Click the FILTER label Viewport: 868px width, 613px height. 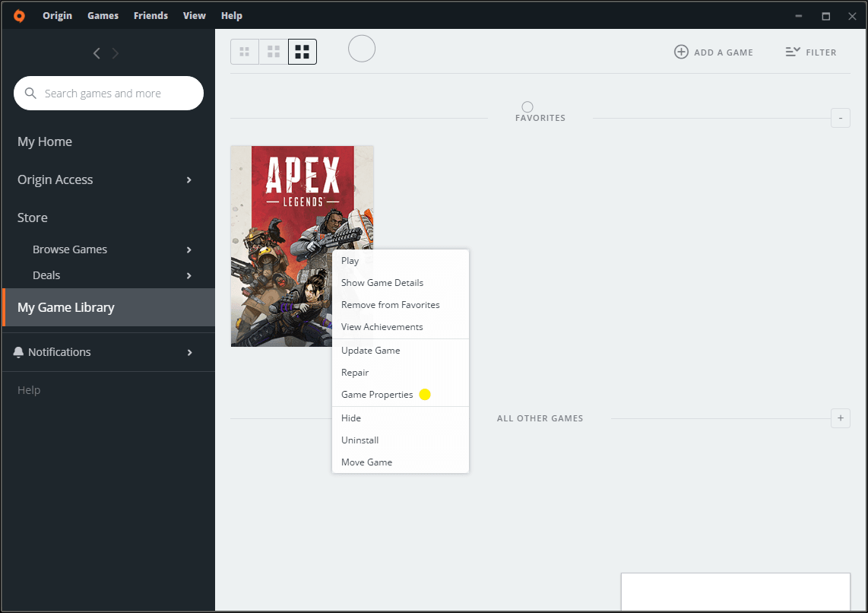click(821, 52)
